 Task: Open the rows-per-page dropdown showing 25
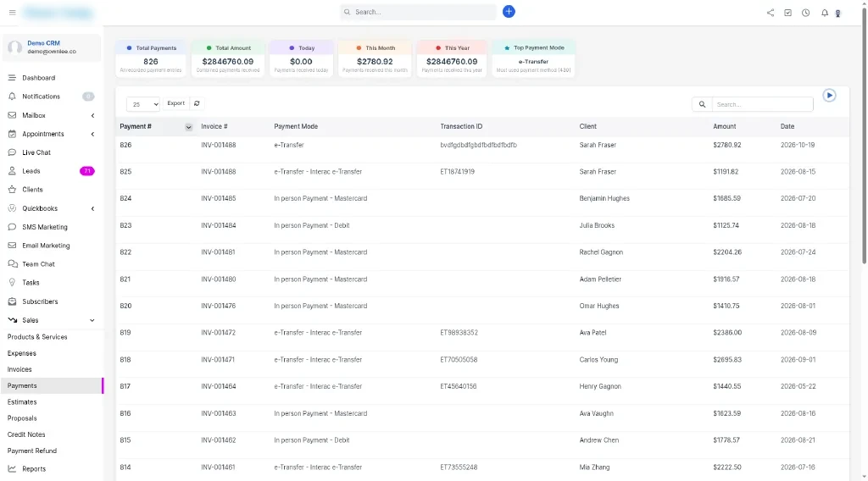[x=142, y=104]
